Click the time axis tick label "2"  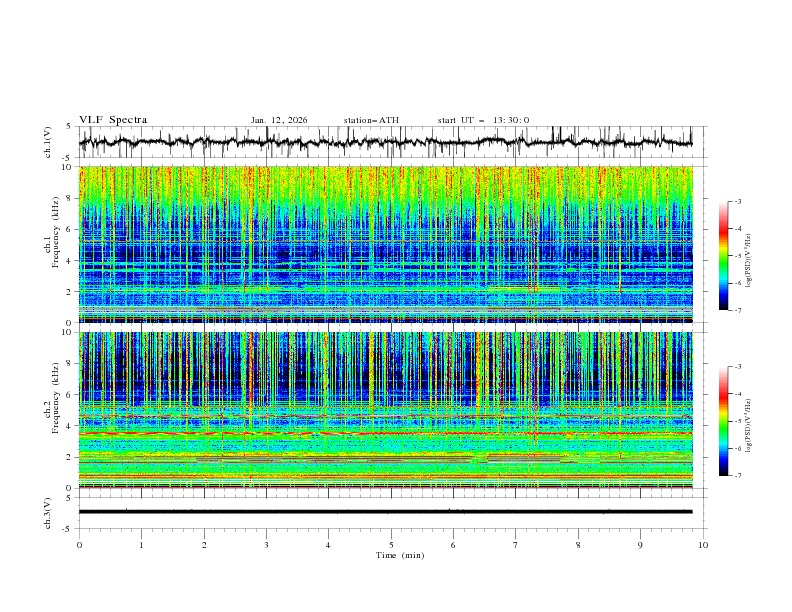click(x=204, y=545)
